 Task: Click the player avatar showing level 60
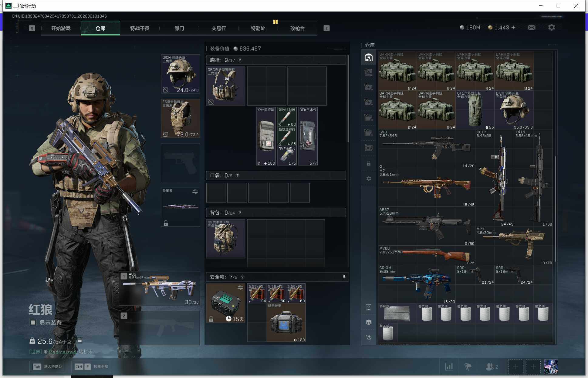point(551,367)
